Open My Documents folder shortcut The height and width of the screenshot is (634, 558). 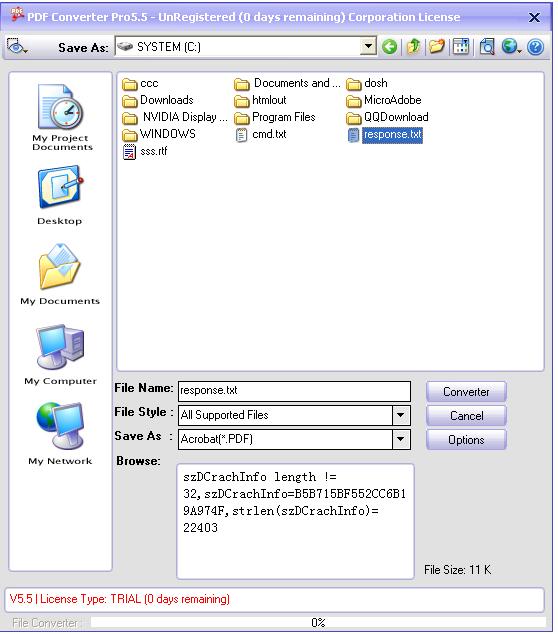point(60,275)
